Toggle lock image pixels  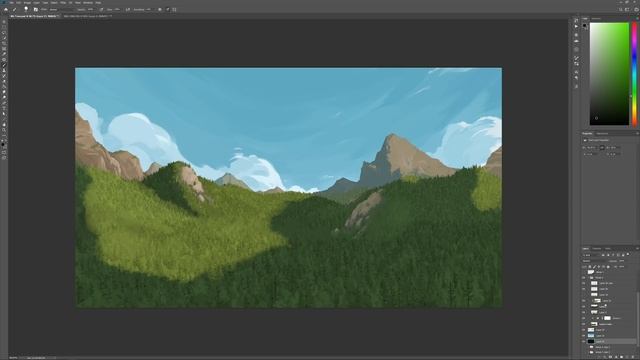click(595, 267)
